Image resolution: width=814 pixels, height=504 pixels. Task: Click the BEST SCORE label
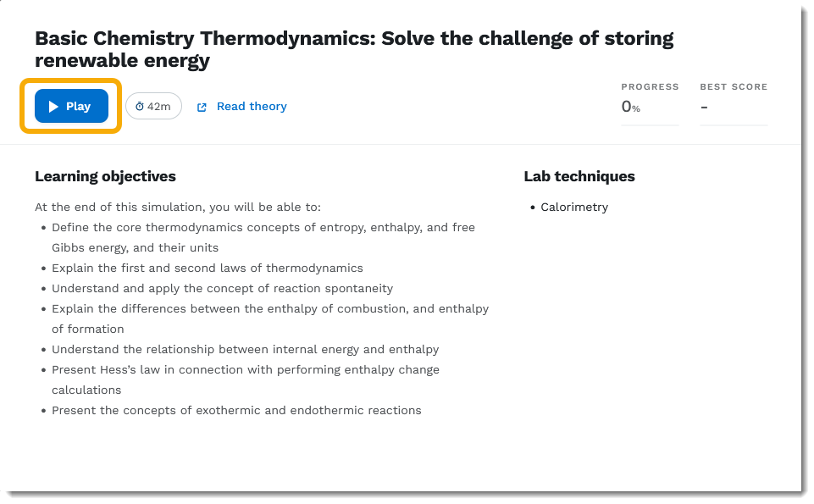click(734, 86)
